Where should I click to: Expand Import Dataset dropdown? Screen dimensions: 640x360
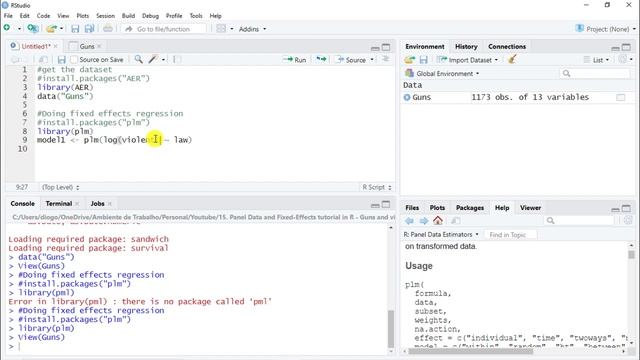coord(467,60)
